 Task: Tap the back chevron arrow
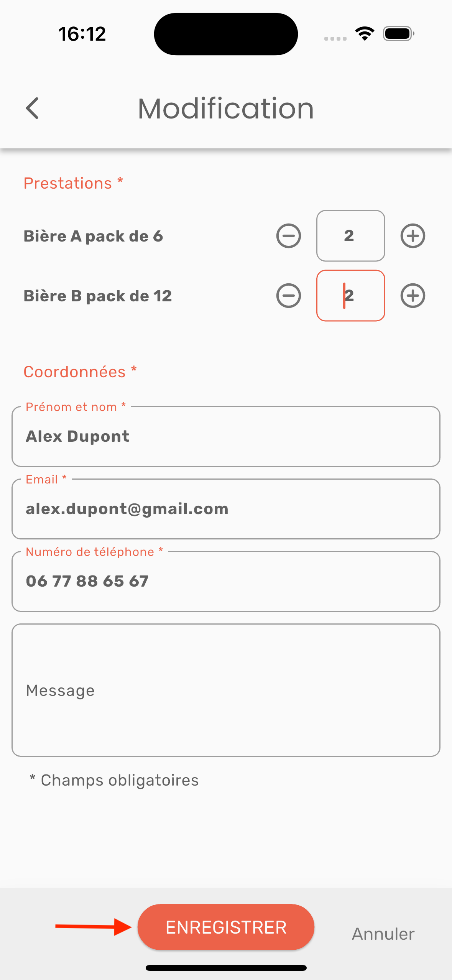[x=33, y=108]
